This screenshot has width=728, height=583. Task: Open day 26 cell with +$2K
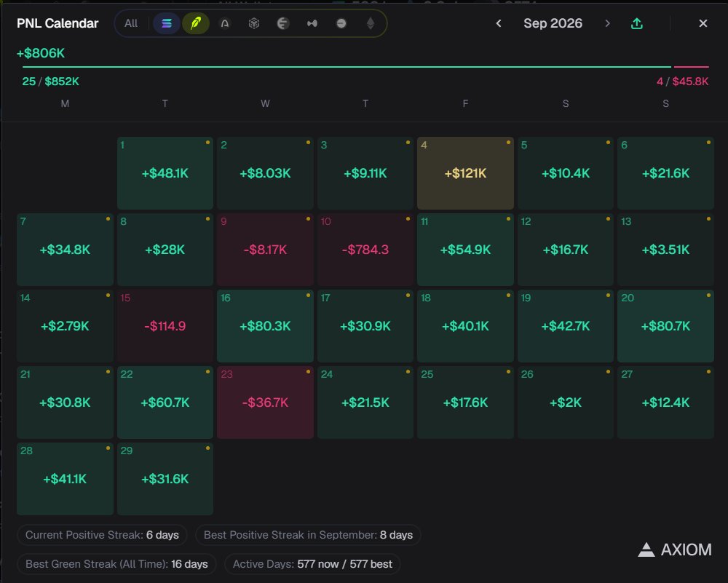pos(566,402)
